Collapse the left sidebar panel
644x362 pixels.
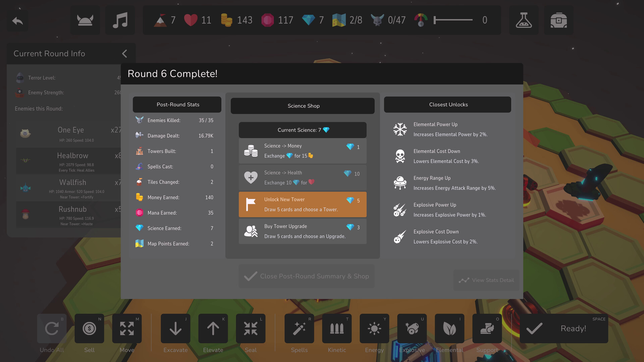[x=125, y=53]
